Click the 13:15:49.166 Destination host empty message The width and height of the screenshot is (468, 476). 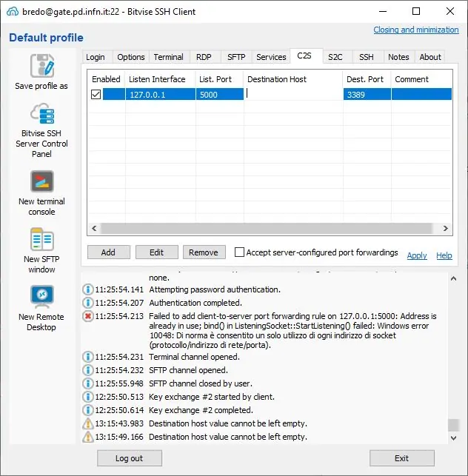tap(228, 437)
